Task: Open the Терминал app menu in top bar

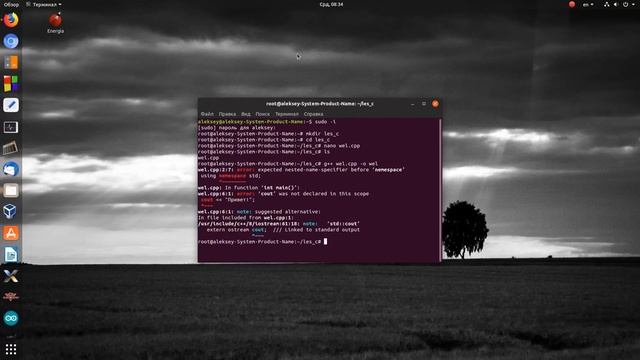Action: pos(44,4)
